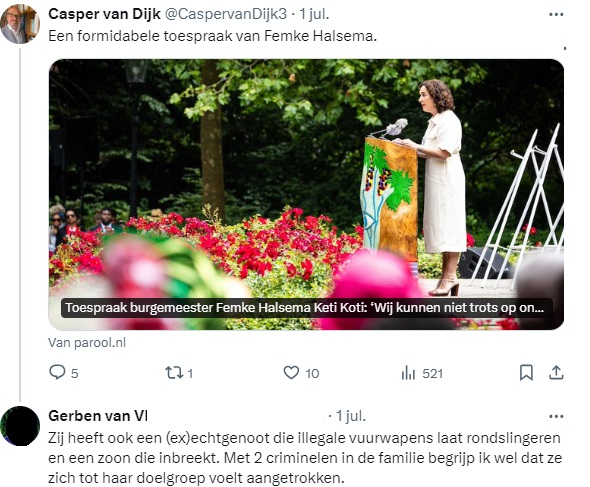
Task: Like the Femke Halsema speech tweet
Action: point(291,373)
